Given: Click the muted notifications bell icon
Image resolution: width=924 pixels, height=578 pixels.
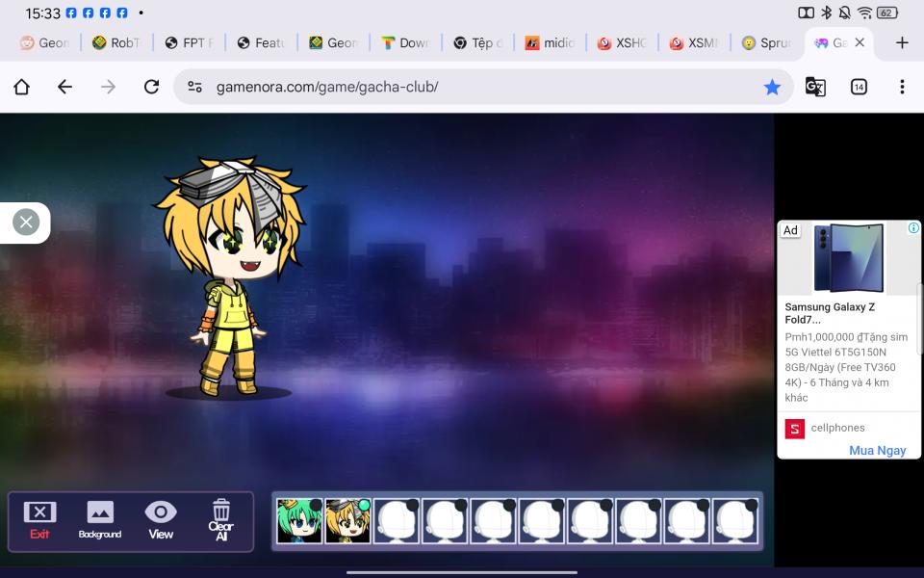Looking at the screenshot, I should click(x=844, y=13).
